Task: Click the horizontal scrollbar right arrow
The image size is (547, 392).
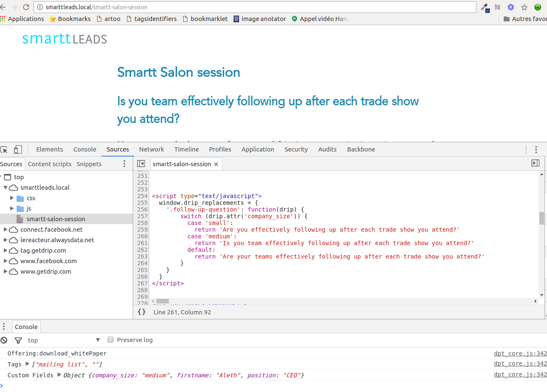Action: (x=535, y=301)
